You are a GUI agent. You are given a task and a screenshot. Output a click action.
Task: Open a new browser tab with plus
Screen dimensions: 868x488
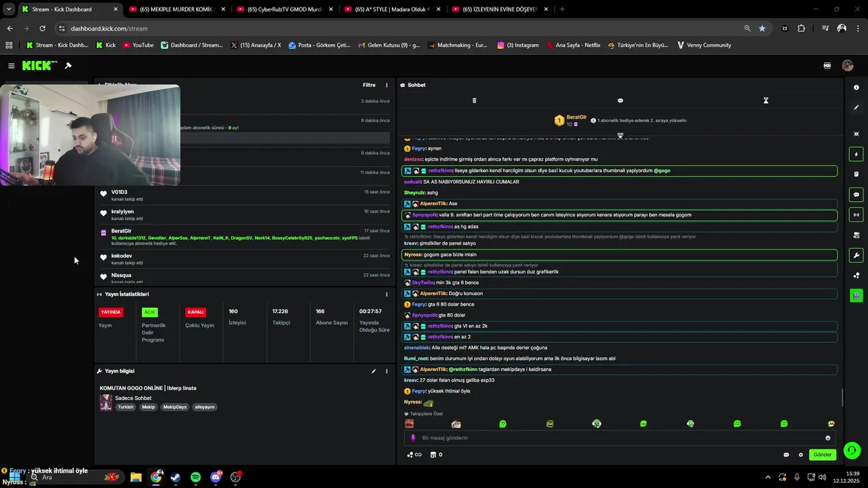(x=562, y=9)
